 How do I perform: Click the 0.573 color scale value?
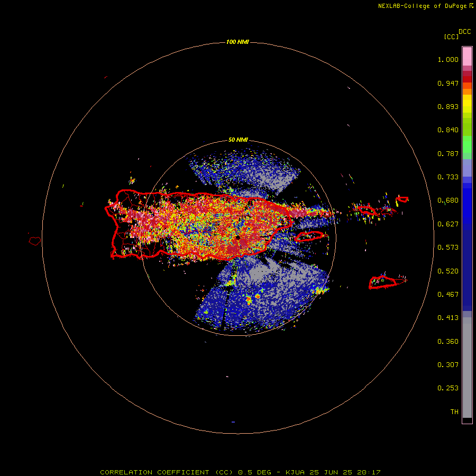click(448, 248)
